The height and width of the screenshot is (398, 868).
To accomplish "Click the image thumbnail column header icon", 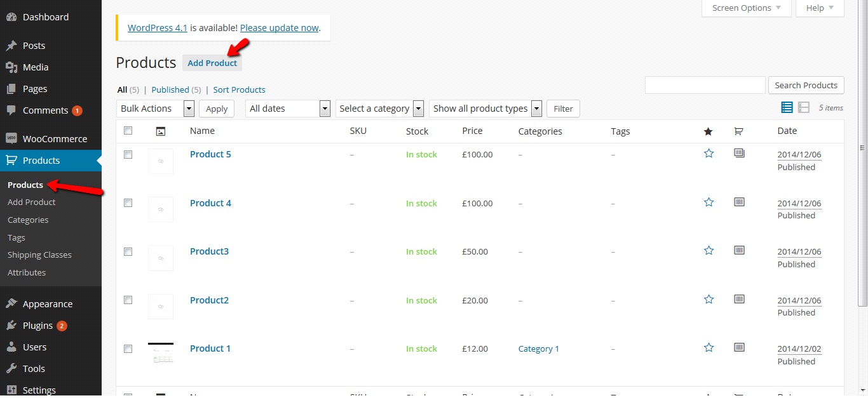I will pos(161,131).
